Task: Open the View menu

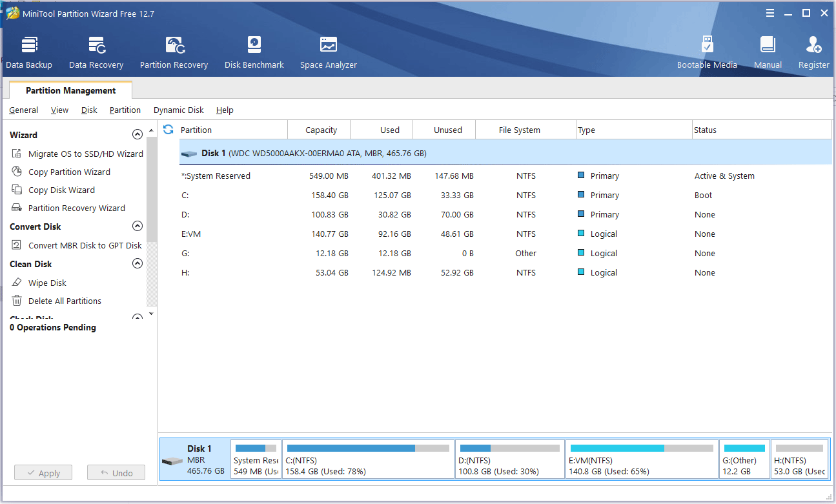Action: tap(59, 110)
